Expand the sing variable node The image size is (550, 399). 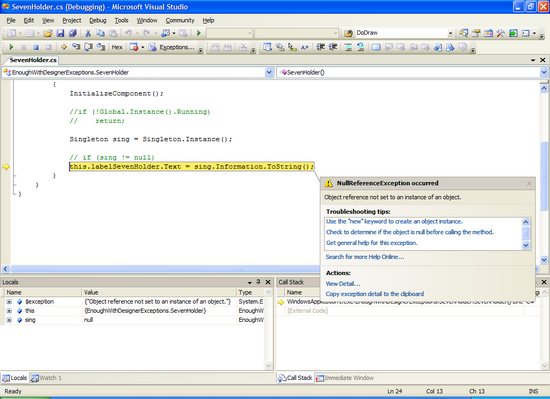tap(9, 320)
